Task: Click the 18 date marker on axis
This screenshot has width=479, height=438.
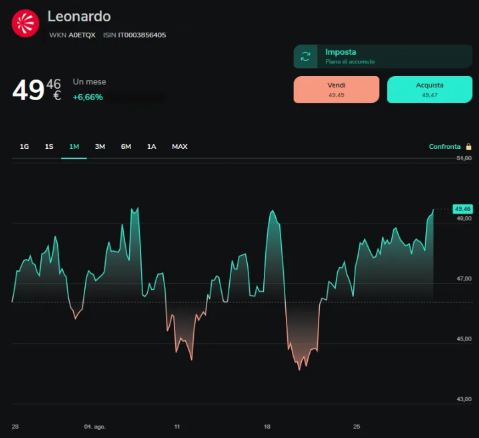Action: point(267,427)
